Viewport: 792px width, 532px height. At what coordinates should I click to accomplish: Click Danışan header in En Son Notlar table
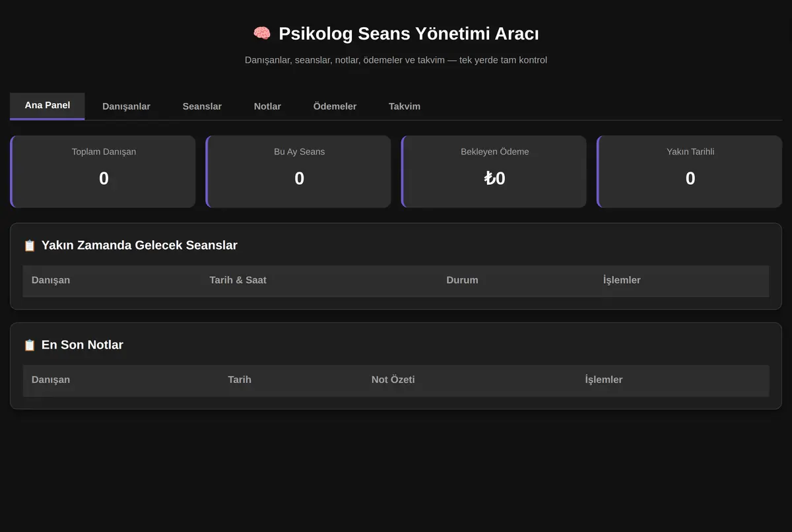click(51, 380)
